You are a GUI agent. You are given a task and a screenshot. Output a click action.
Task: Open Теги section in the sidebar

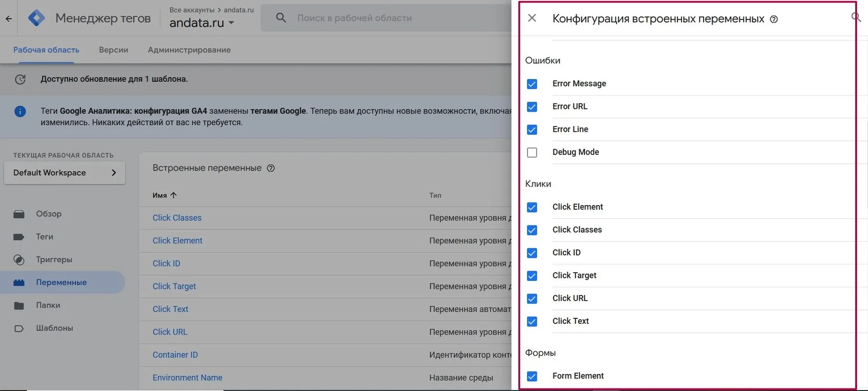coord(44,237)
